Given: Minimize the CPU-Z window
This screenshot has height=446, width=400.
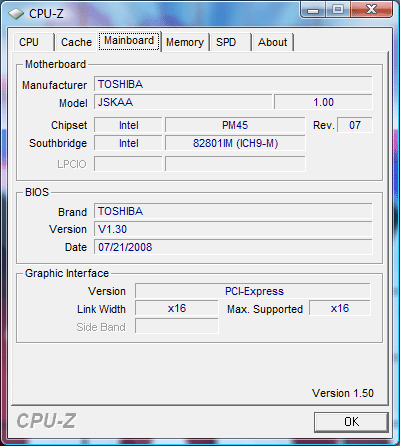Looking at the screenshot, I should coord(312,10).
